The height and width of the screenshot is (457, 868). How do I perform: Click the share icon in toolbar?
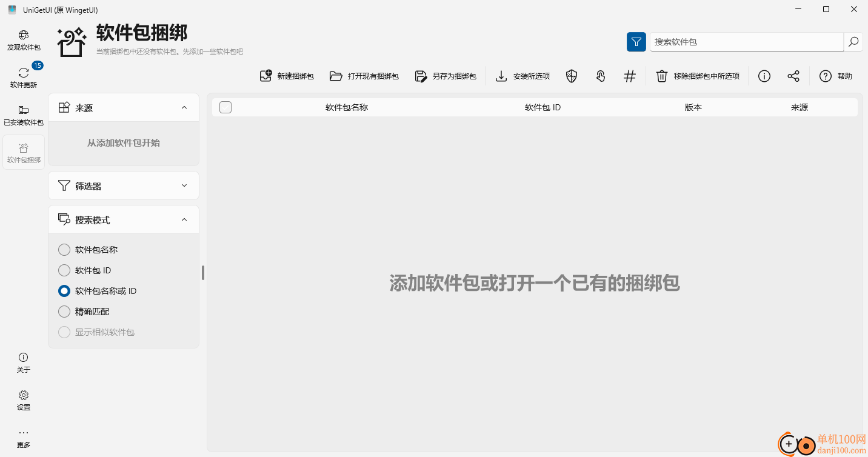[x=793, y=76]
